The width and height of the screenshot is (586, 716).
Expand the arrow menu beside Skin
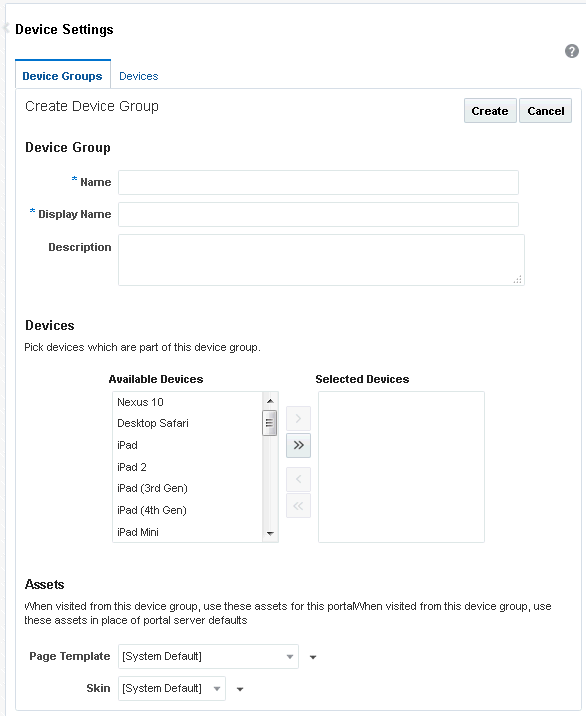(240, 689)
